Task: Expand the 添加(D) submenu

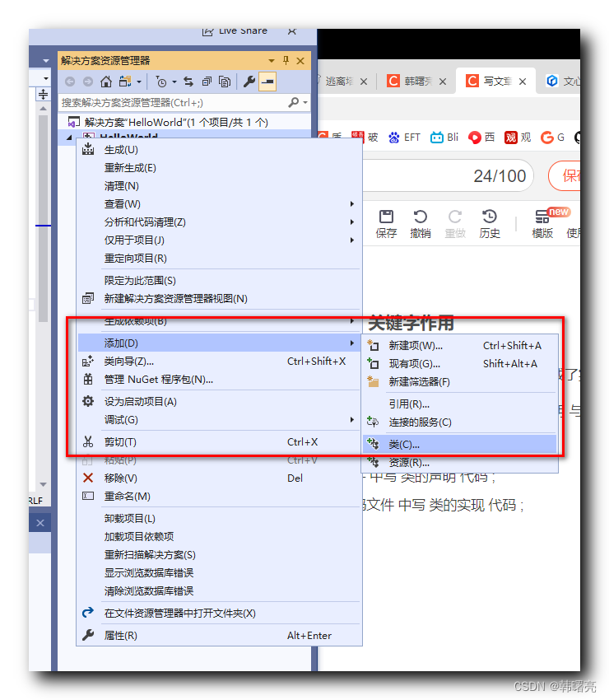Action: pos(219,343)
